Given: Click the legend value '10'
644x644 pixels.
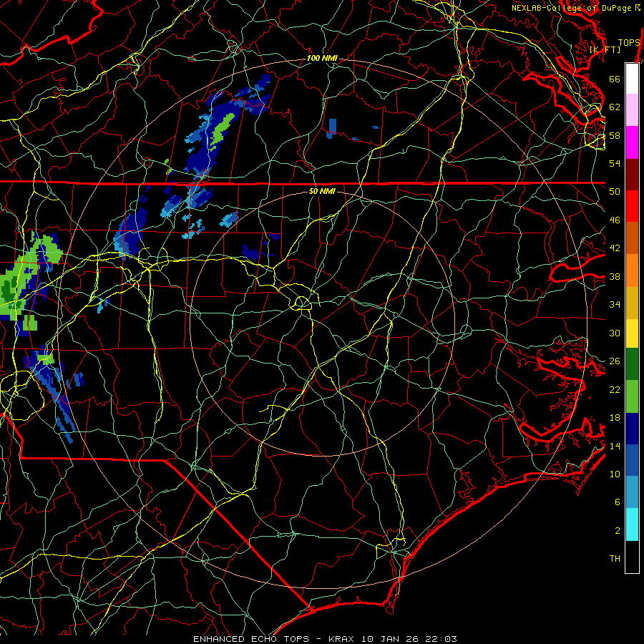Looking at the screenshot, I should pyautogui.click(x=615, y=474).
